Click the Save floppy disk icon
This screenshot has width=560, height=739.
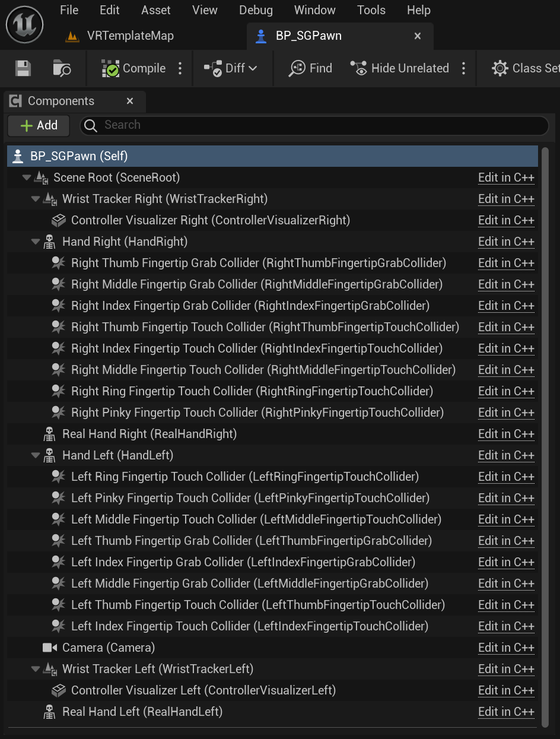point(23,68)
